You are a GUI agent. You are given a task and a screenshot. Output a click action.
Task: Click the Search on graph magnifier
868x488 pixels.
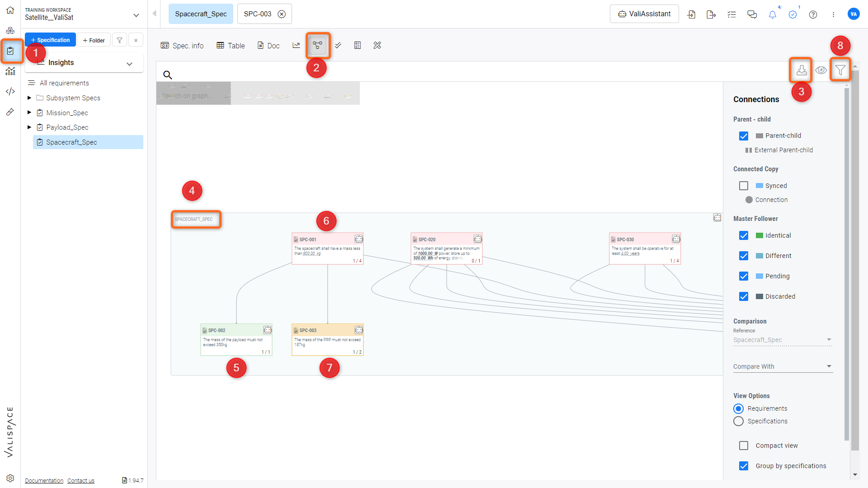[x=168, y=75]
